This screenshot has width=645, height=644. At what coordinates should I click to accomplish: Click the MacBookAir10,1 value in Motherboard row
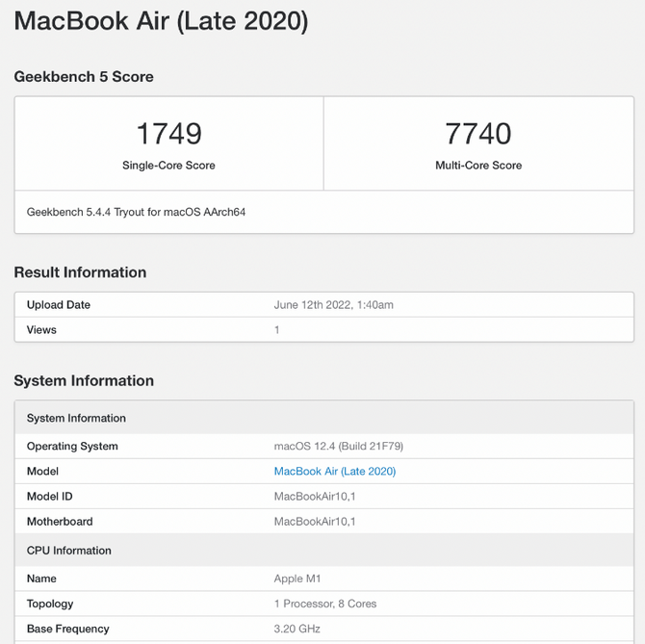[315, 522]
